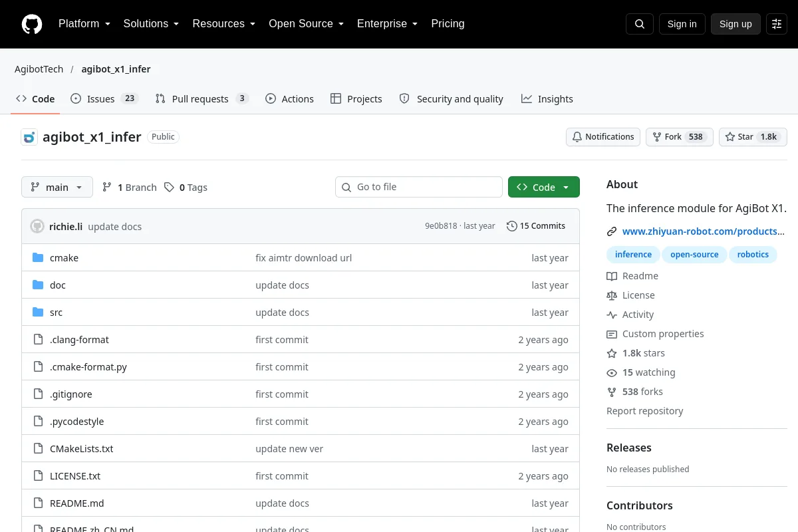Star the repository with Star 1.8k button

point(753,137)
